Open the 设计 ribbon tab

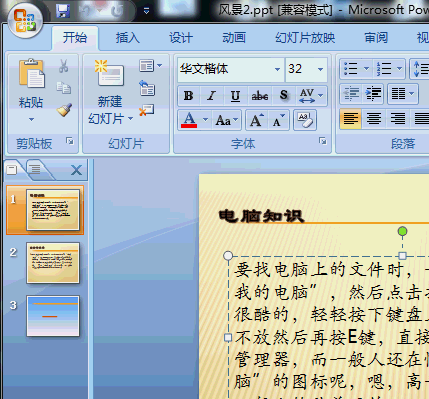click(181, 38)
